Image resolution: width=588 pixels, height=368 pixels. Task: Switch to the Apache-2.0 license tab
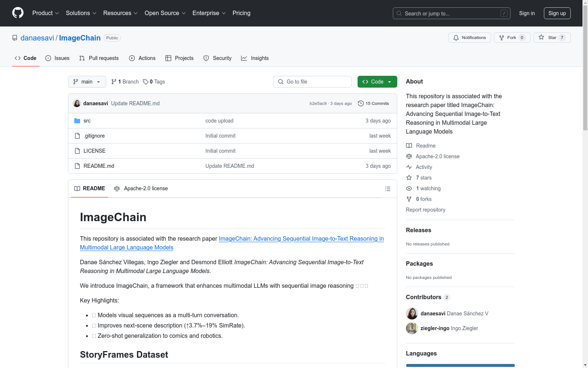click(x=141, y=188)
